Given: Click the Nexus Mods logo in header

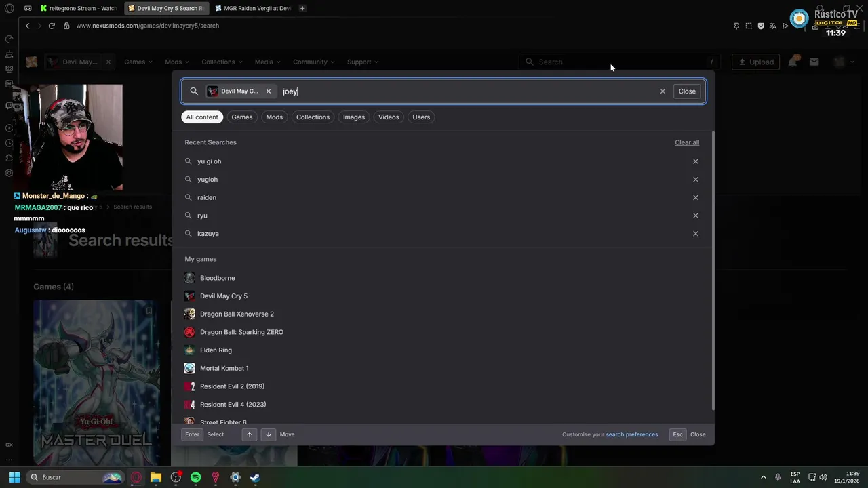Looking at the screenshot, I should tap(31, 62).
